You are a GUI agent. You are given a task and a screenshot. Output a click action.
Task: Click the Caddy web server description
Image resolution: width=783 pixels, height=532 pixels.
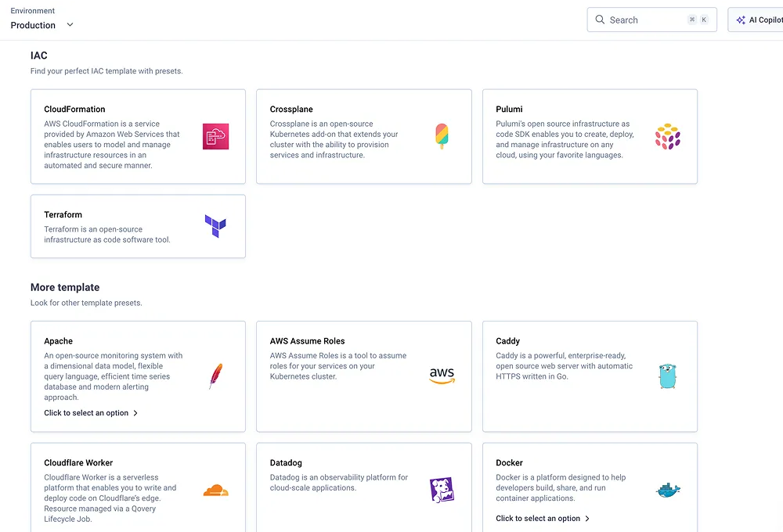[565, 366]
